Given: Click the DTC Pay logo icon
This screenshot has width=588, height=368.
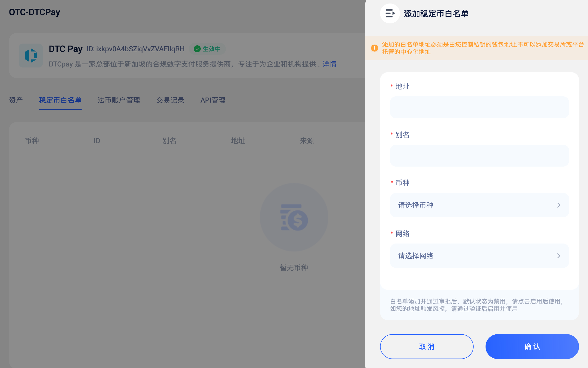Looking at the screenshot, I should click(x=31, y=55).
